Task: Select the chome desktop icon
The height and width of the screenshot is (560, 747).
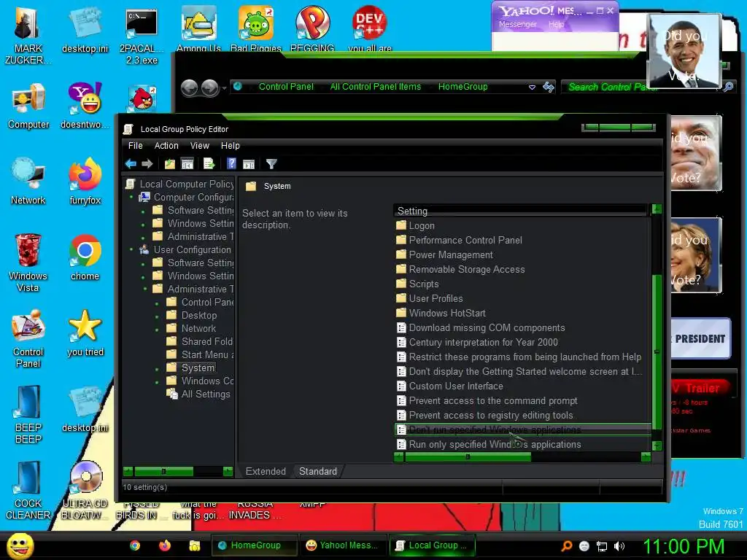Action: 85,258
